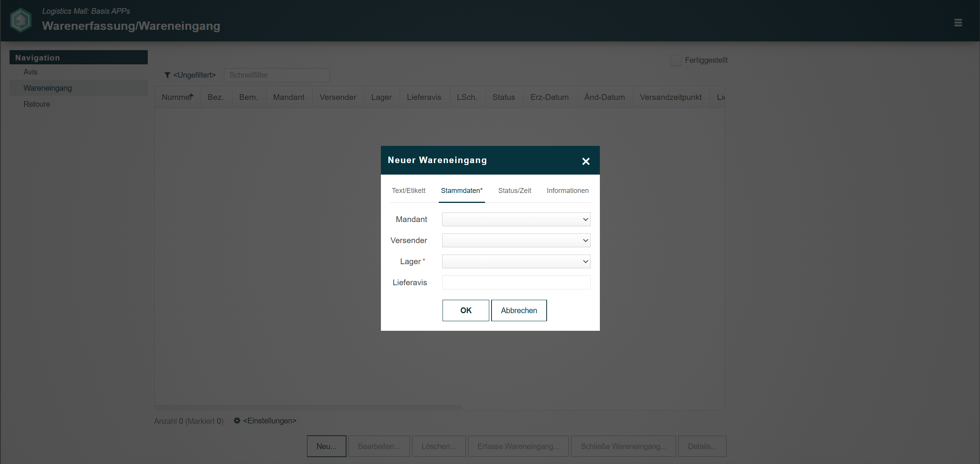The image size is (980, 464).
Task: Go to Retoure in navigation
Action: (x=37, y=104)
